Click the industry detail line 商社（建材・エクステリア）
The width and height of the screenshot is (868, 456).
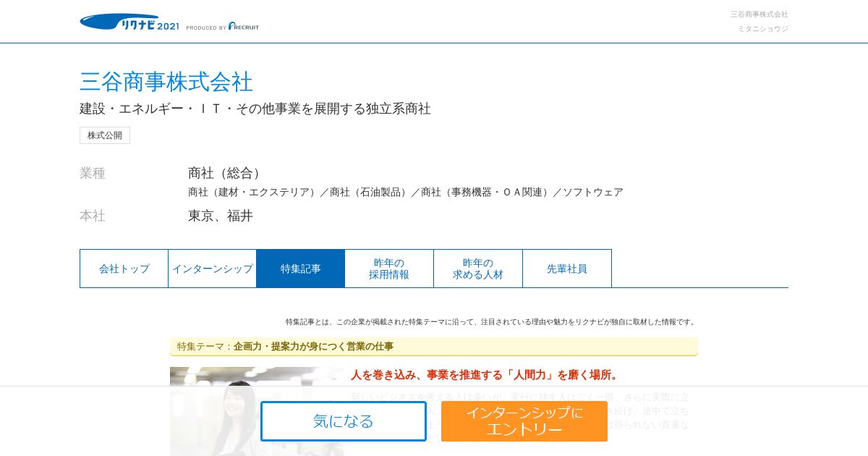coord(406,192)
